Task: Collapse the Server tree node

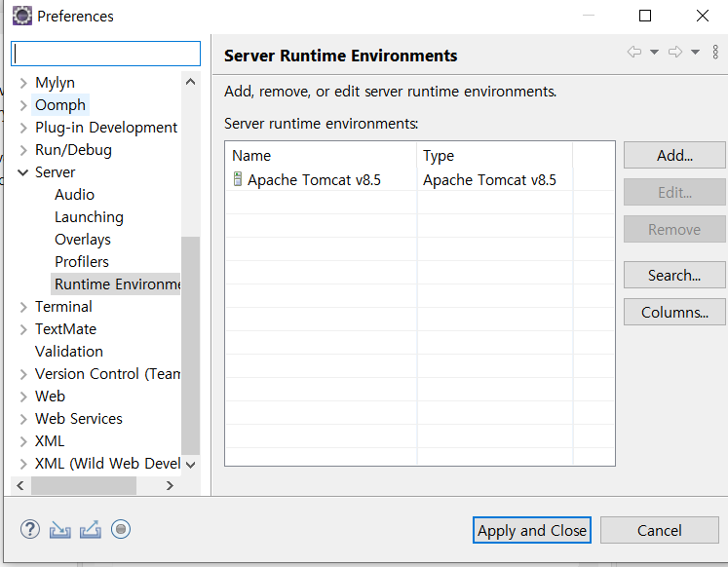Action: (x=22, y=172)
